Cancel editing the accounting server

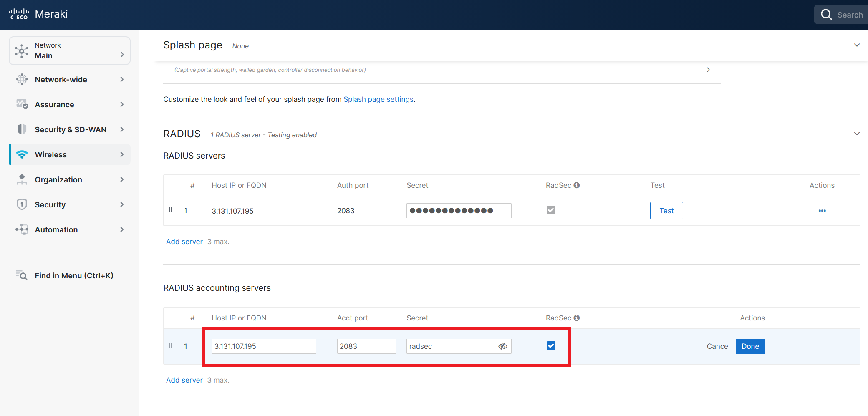[x=718, y=346]
